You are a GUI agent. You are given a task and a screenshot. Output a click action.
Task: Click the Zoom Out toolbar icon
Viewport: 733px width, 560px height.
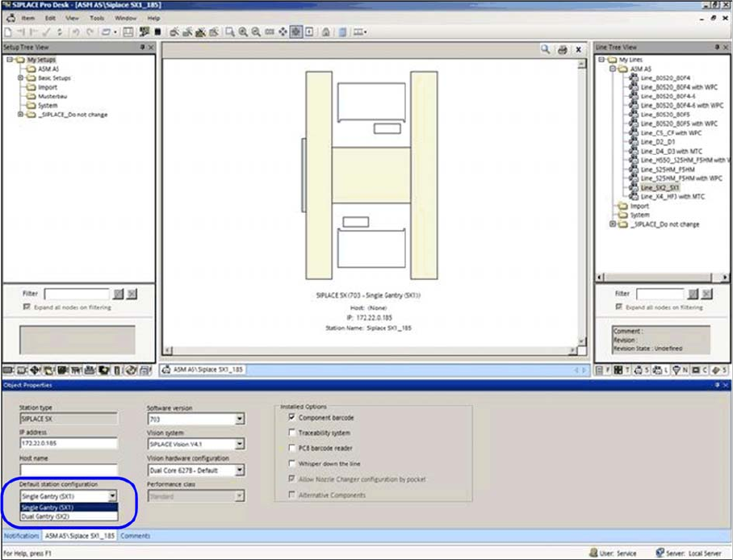pyautogui.click(x=256, y=31)
